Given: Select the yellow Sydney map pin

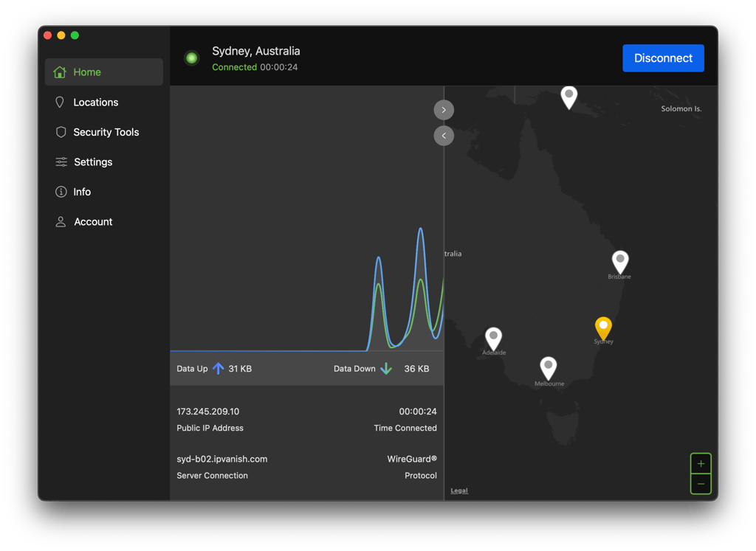Looking at the screenshot, I should click(x=603, y=328).
